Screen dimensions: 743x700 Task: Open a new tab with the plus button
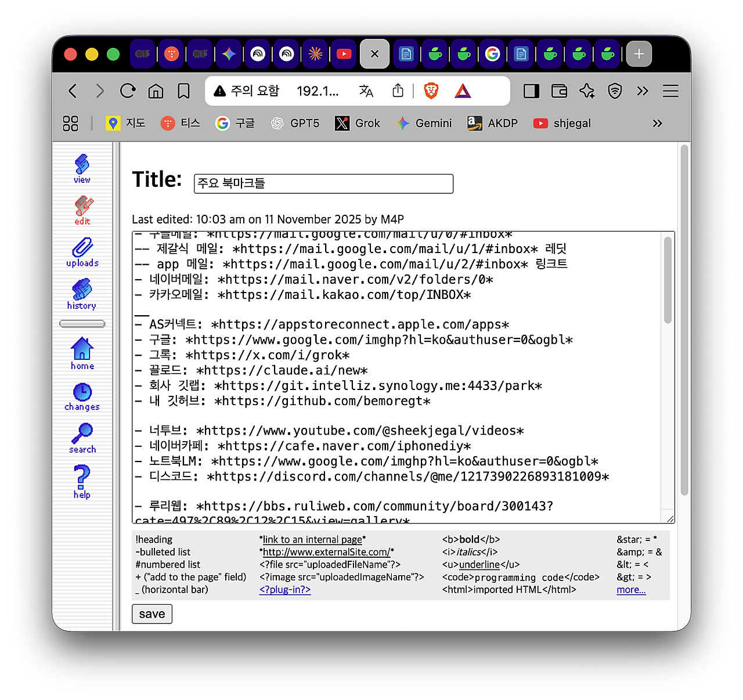[639, 54]
